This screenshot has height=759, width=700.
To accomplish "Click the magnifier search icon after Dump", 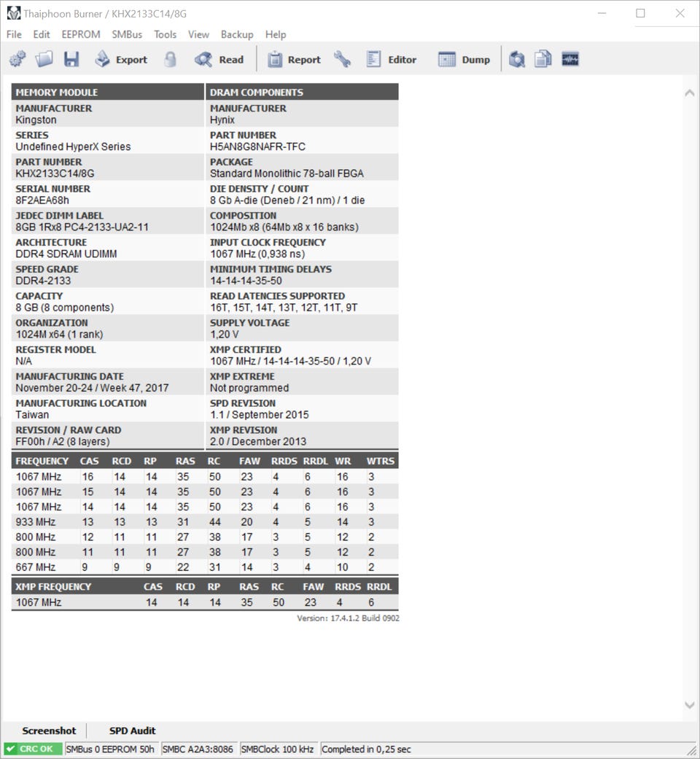I will pos(516,60).
